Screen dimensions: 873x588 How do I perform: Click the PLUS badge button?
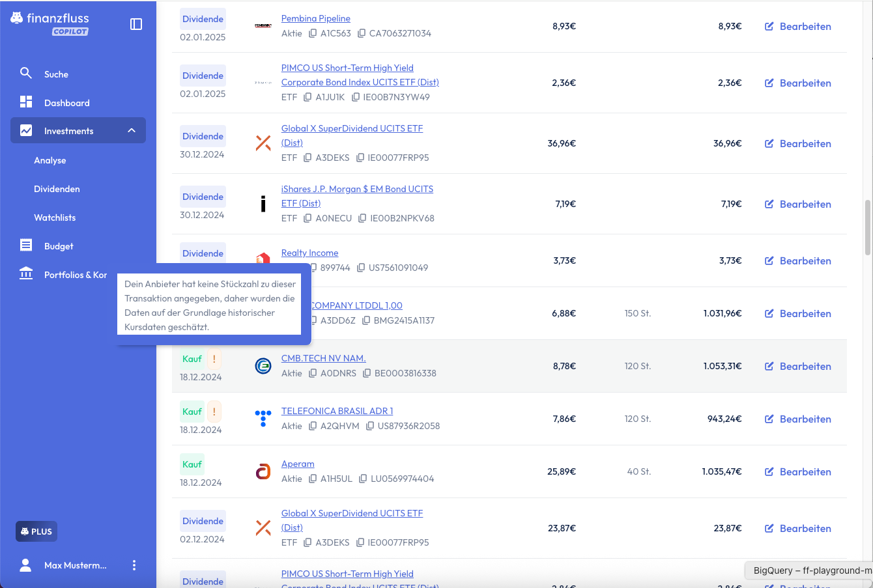pyautogui.click(x=36, y=531)
